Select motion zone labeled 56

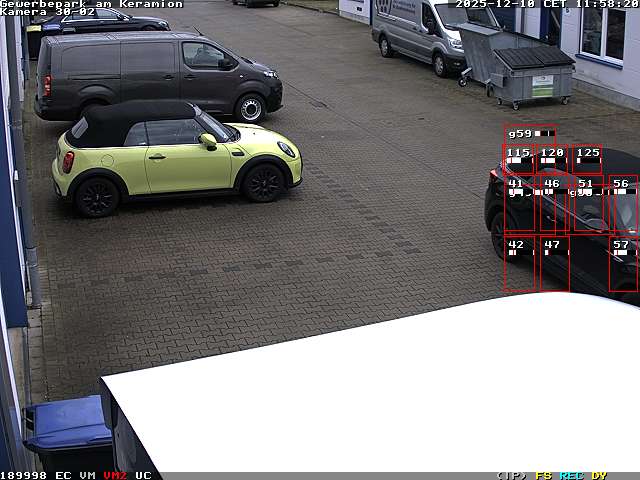pyautogui.click(x=623, y=205)
